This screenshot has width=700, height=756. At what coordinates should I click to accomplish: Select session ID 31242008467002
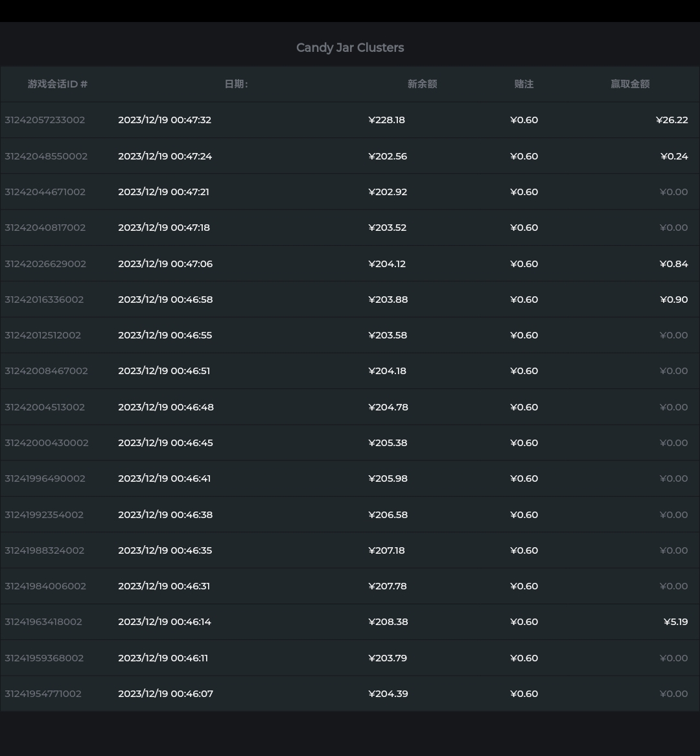tap(46, 371)
